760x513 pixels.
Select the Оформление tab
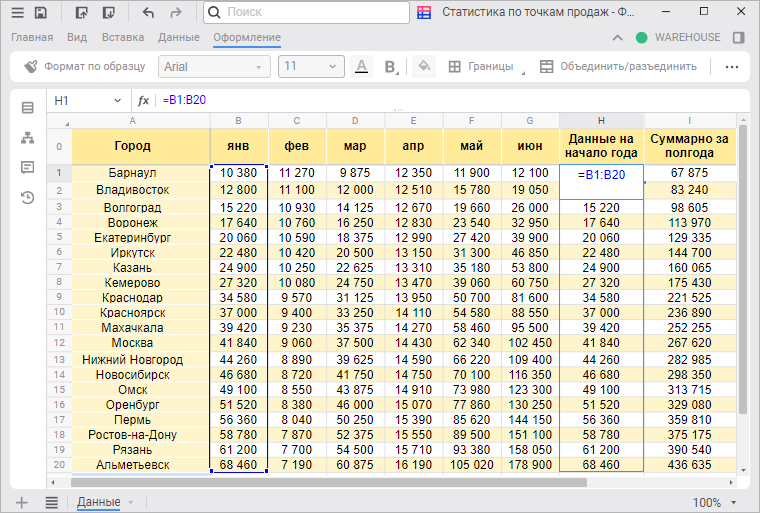(247, 37)
